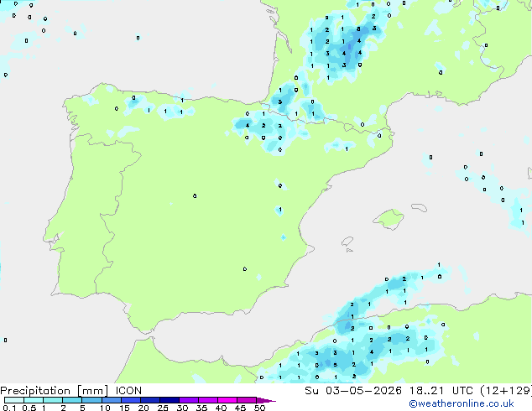Image resolution: width=532 pixels, height=411 pixels.
Task: Click the 'ICON' model name label
Action: [128, 391]
